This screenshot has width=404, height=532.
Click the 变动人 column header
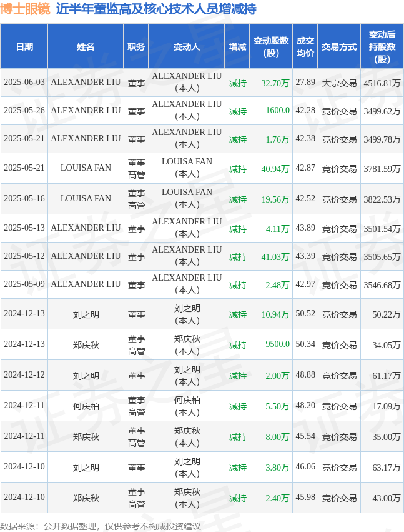pyautogui.click(x=187, y=46)
